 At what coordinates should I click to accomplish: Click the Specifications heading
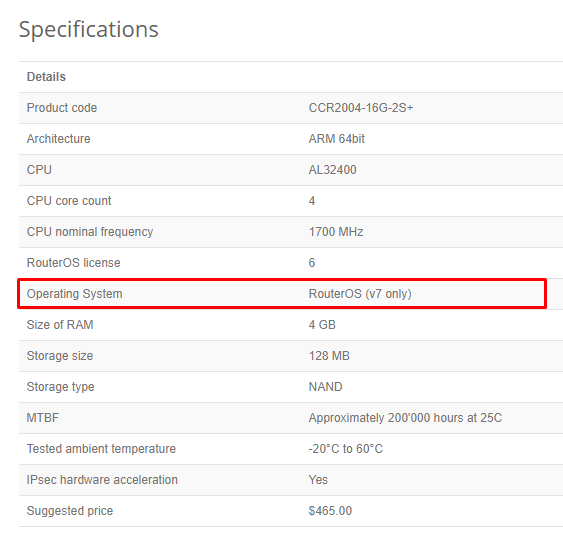point(88,29)
